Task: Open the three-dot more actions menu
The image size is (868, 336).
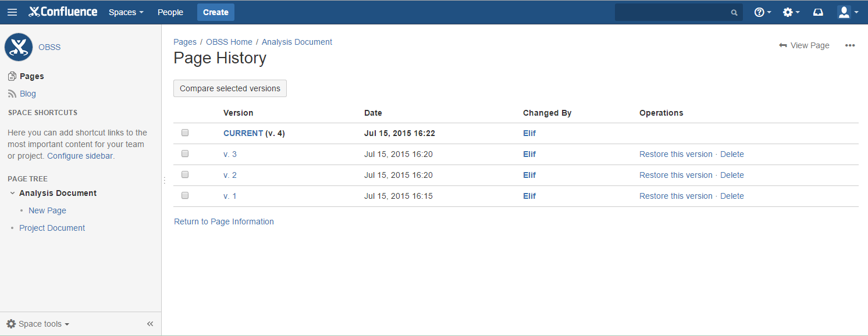Action: [x=850, y=45]
